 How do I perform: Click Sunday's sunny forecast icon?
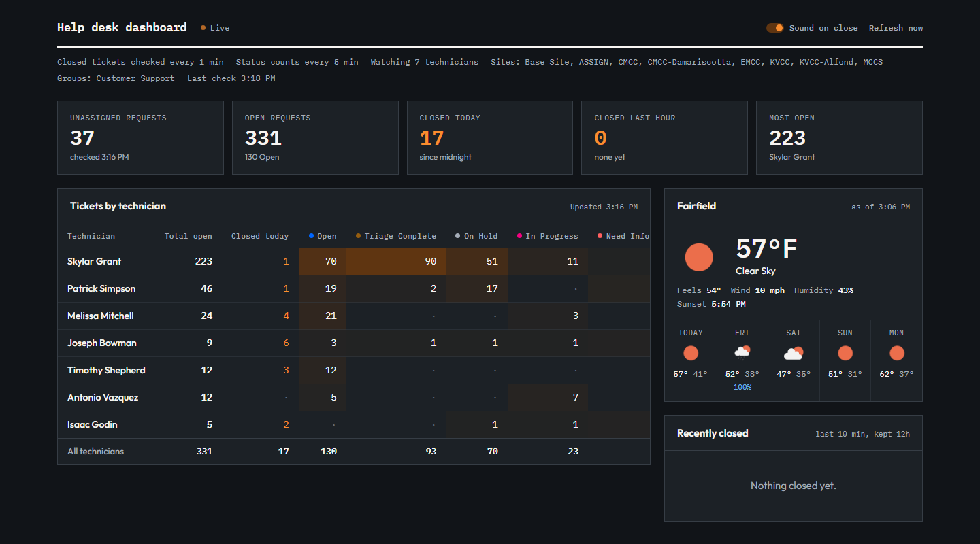845,353
